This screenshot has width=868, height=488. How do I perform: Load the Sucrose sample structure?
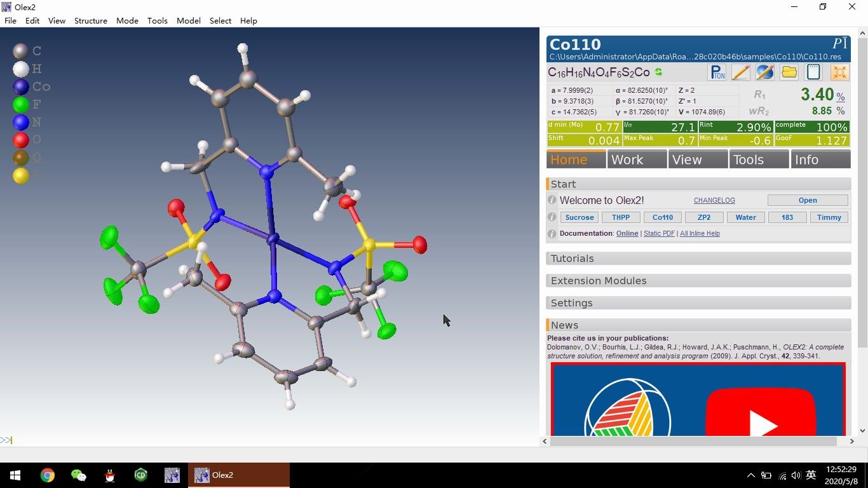click(580, 217)
